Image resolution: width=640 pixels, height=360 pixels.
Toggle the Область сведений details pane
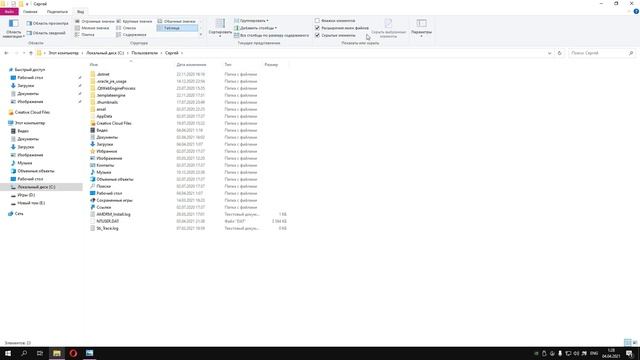tap(46, 33)
